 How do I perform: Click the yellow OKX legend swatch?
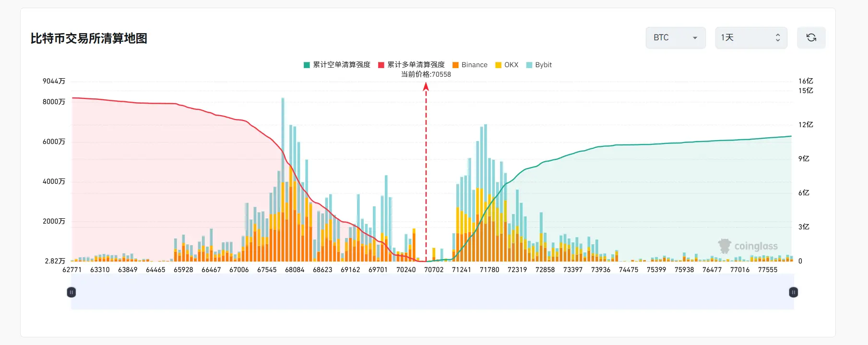click(498, 65)
